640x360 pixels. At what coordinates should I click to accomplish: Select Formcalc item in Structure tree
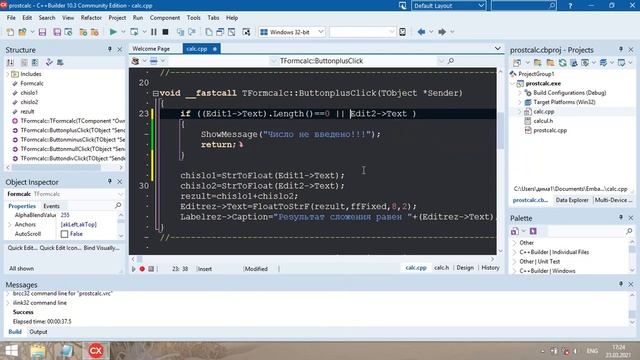click(x=32, y=83)
